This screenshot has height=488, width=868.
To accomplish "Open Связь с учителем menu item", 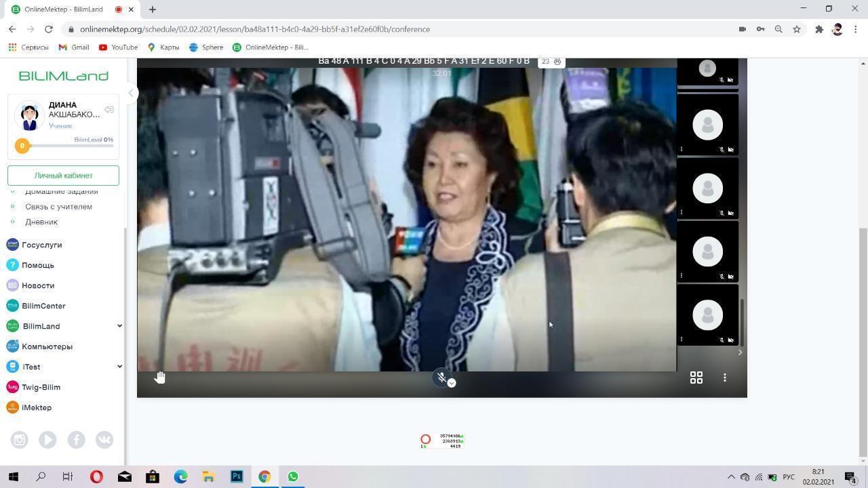I will point(58,207).
